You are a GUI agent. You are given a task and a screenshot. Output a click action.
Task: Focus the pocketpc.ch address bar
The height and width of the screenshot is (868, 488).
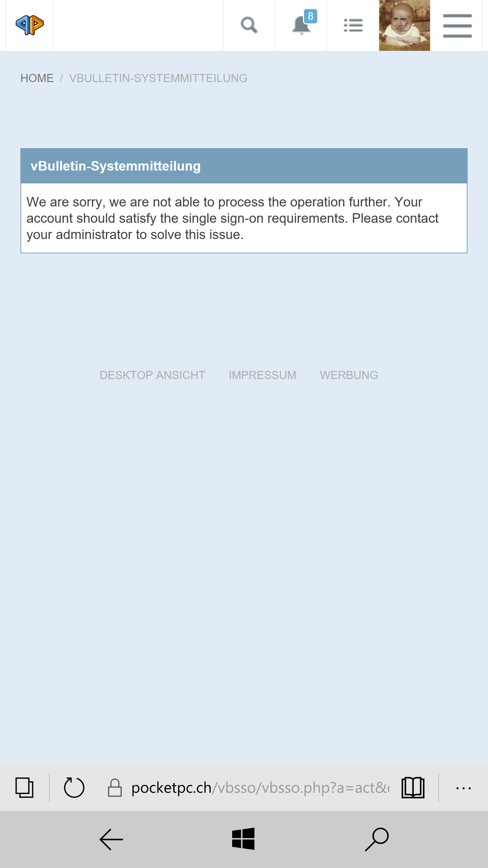point(260,788)
